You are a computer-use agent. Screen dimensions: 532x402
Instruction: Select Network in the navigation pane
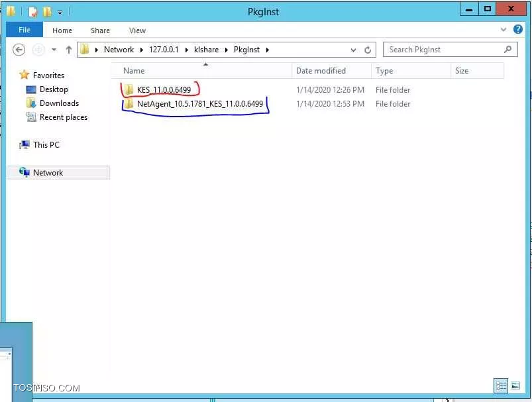pyautogui.click(x=48, y=173)
